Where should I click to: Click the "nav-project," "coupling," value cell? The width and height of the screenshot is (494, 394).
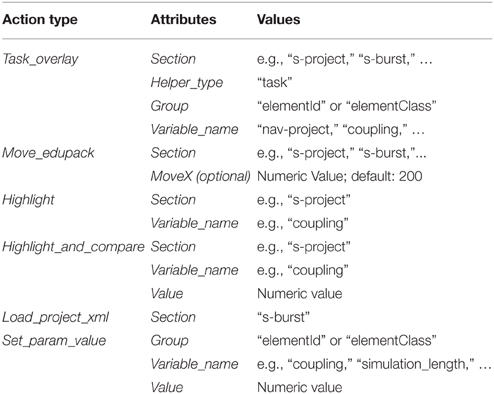coord(341,130)
